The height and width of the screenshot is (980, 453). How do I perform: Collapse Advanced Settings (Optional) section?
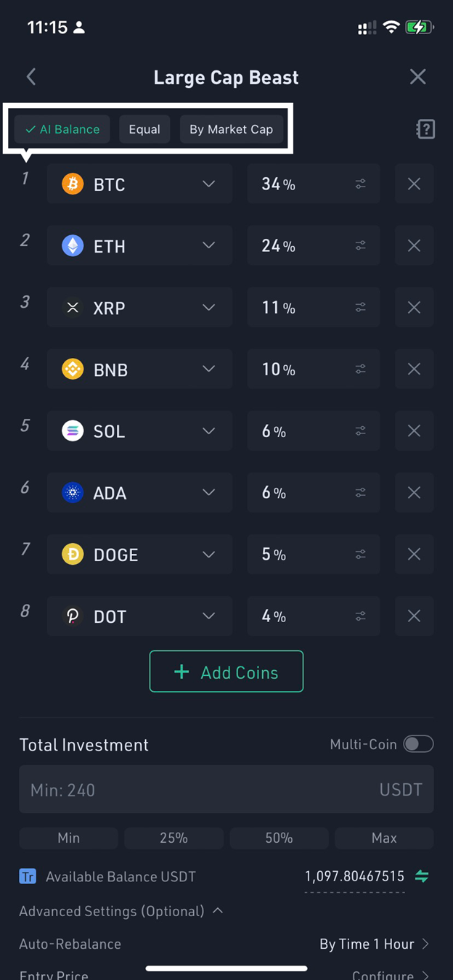[121, 910]
